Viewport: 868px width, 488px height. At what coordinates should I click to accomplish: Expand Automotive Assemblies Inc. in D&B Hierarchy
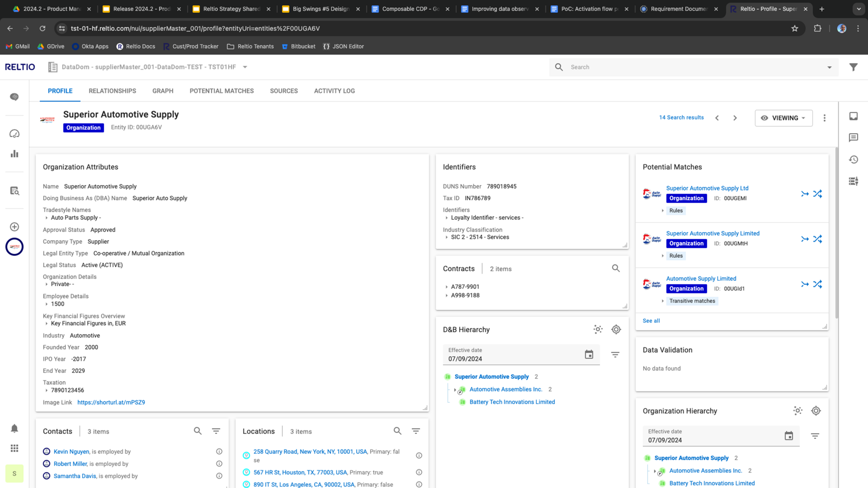coord(455,390)
